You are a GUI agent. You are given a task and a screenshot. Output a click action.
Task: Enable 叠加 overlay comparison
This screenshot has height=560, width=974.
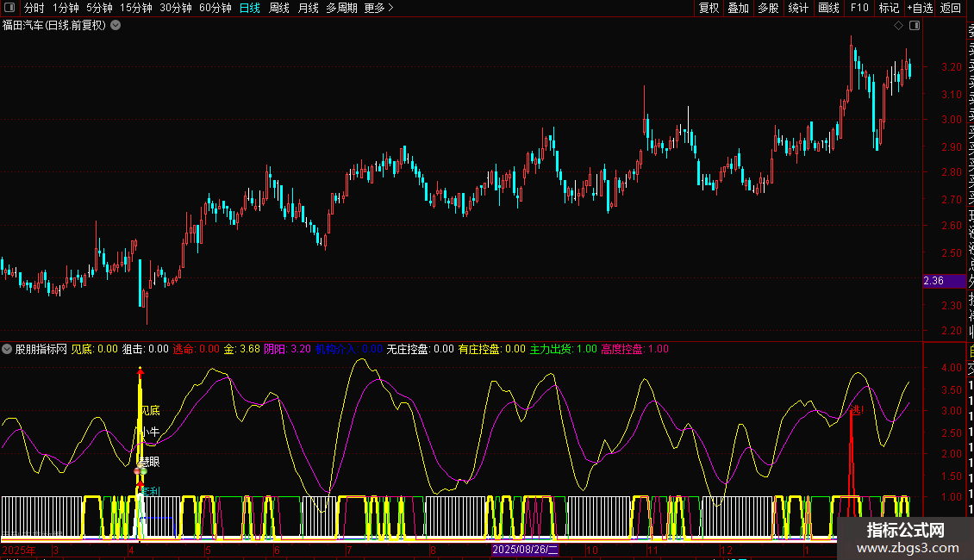[738, 9]
